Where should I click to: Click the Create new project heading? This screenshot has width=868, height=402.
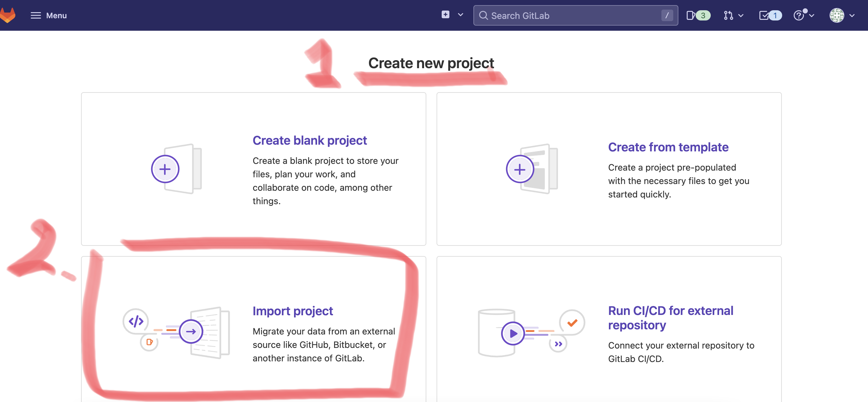(431, 63)
